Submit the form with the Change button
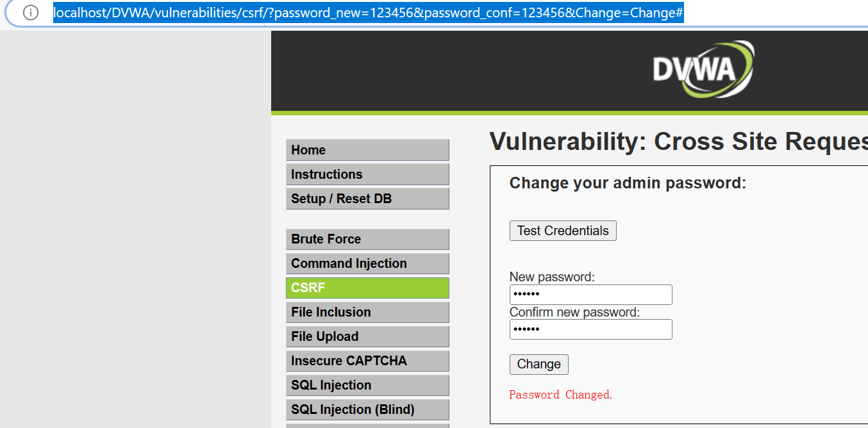 coord(538,365)
